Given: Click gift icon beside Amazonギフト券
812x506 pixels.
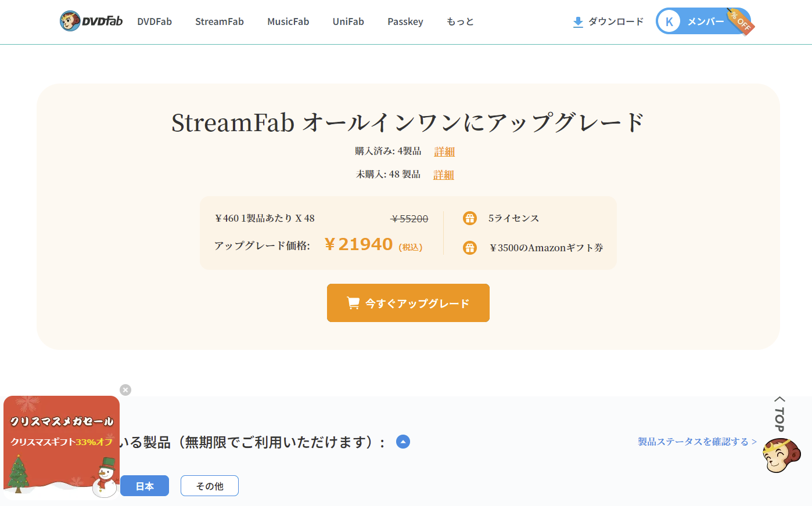Looking at the screenshot, I should click(x=470, y=248).
